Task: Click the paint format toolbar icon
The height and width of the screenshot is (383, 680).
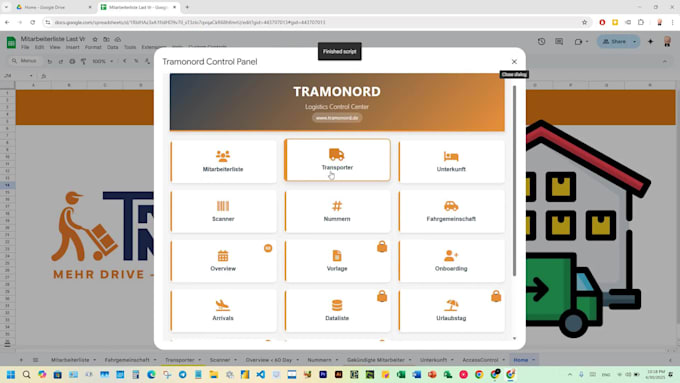Action: 83,61
